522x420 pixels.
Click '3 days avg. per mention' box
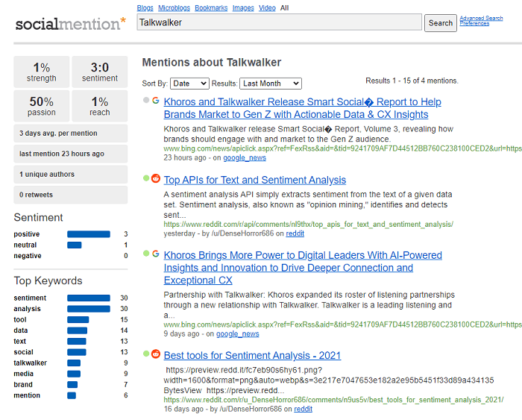(x=71, y=134)
